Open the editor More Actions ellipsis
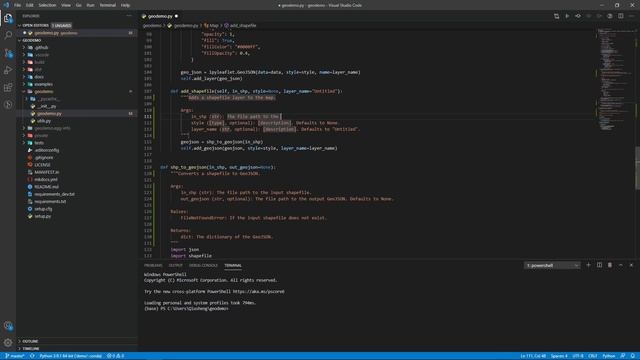The image size is (640, 360). pos(631,16)
